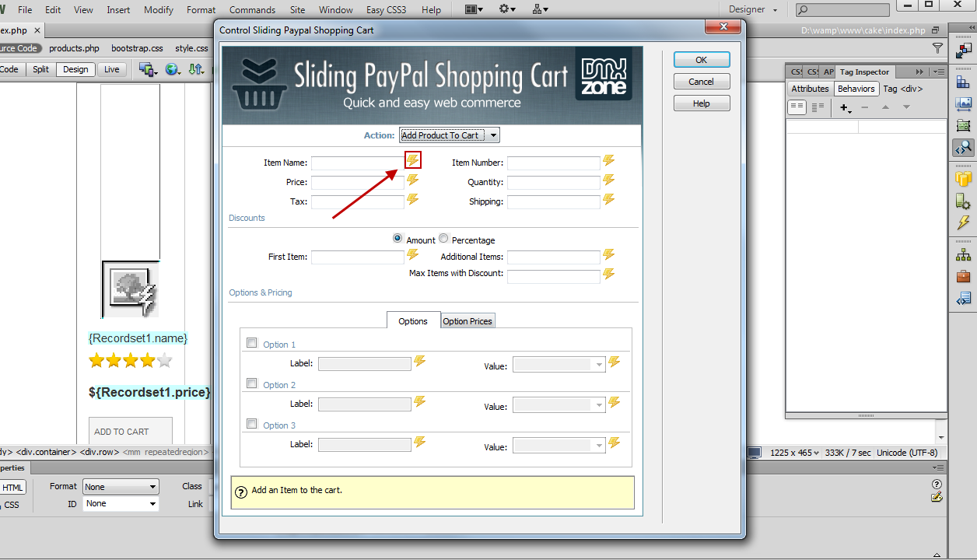
Task: Open the Layout dropdown icon in menu bar
Action: (473, 9)
